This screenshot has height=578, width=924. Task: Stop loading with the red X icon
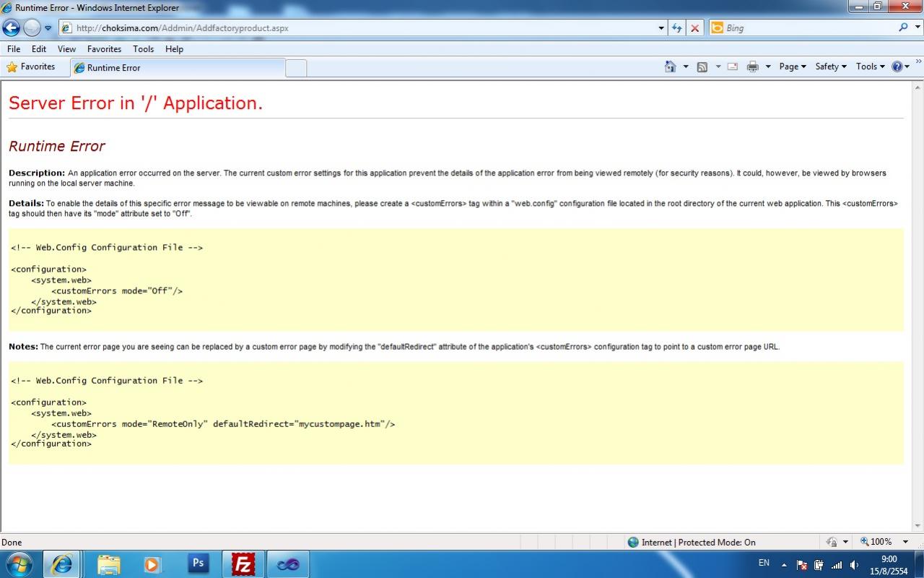point(694,28)
